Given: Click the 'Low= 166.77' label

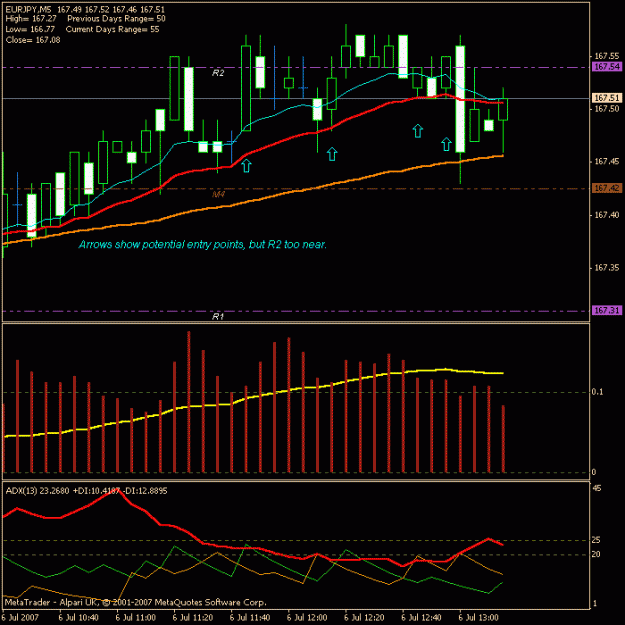Looking at the screenshot, I should click(30, 29).
